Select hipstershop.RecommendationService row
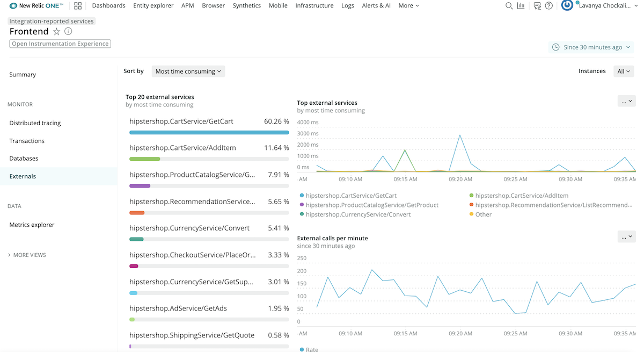The width and height of the screenshot is (644, 352). coord(209,206)
